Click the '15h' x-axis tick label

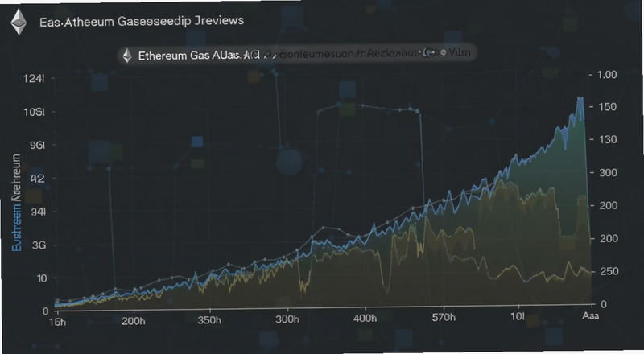click(57, 322)
